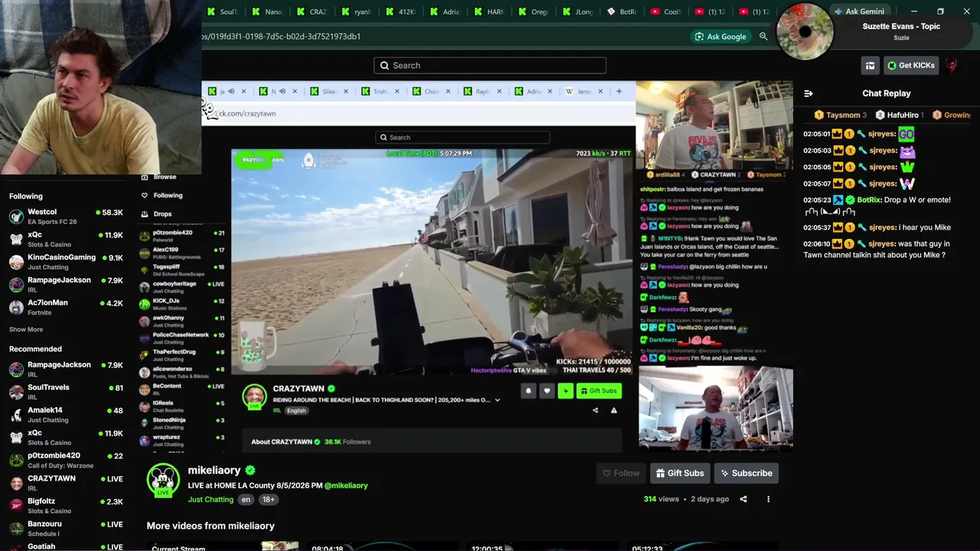Open the three-dot more options menu
The height and width of the screenshot is (551, 980).
click(x=768, y=499)
